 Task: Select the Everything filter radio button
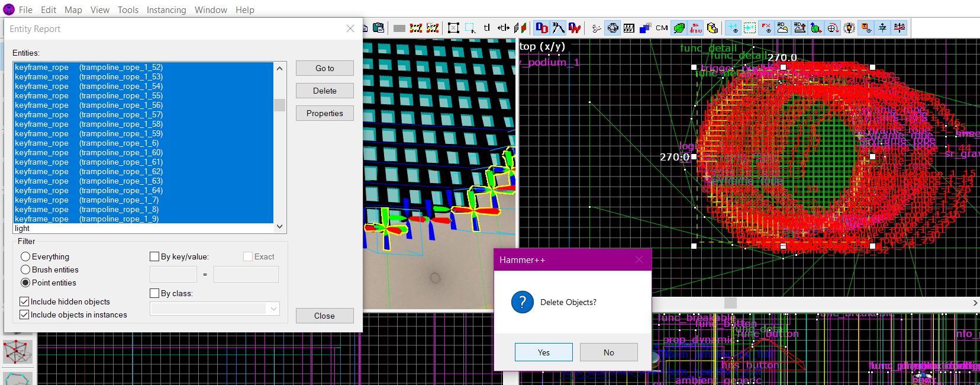pos(25,256)
